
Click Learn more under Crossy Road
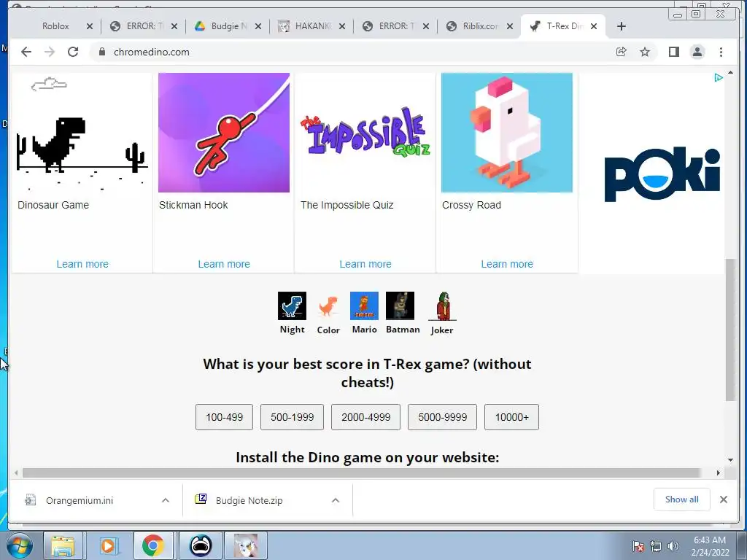tap(507, 264)
